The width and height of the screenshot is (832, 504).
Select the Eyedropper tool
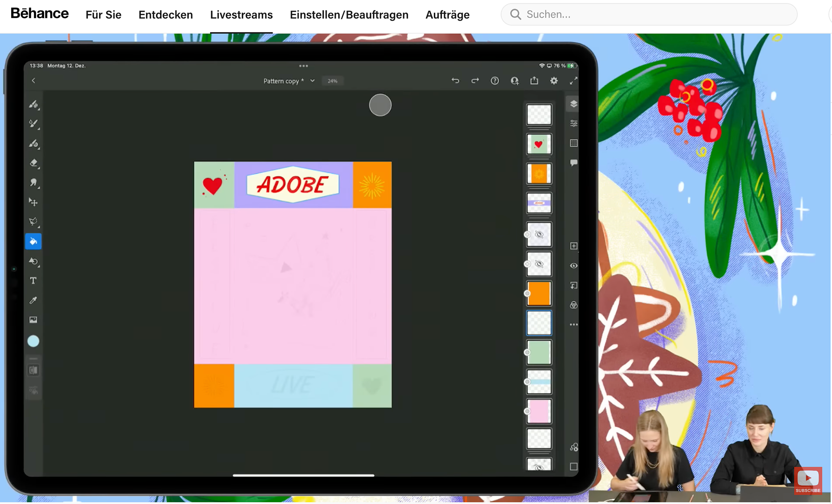tap(33, 300)
